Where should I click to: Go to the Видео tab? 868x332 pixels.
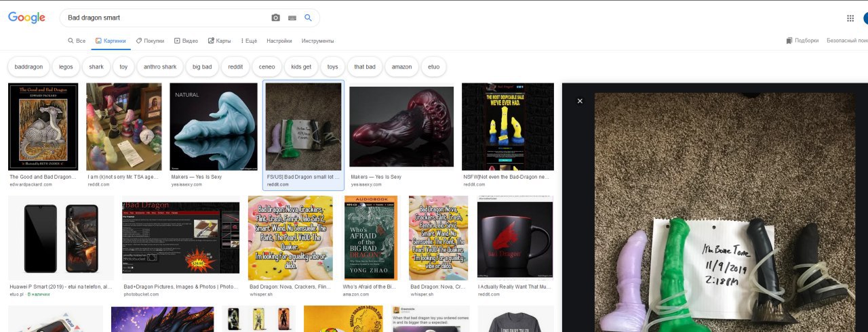pos(186,41)
